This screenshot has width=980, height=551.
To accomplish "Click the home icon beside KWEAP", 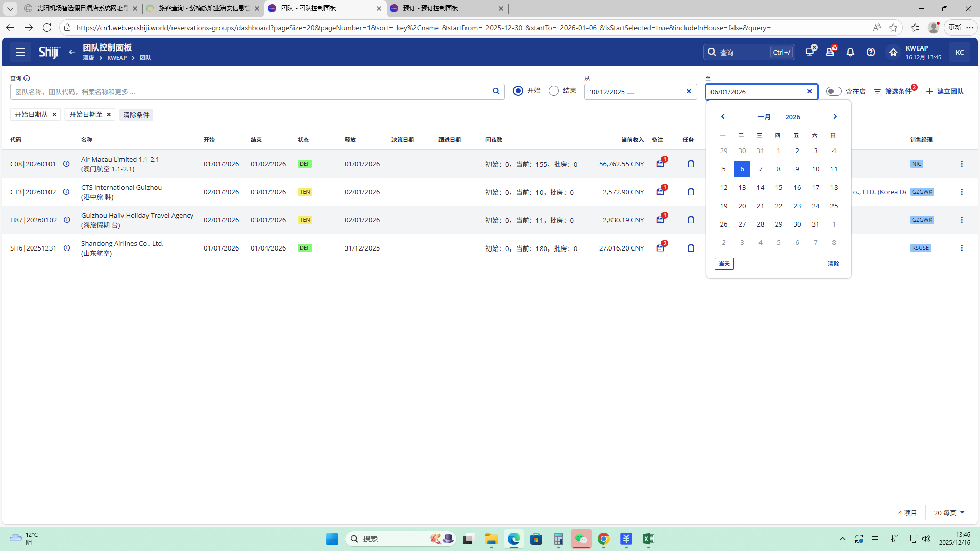I will [x=893, y=52].
